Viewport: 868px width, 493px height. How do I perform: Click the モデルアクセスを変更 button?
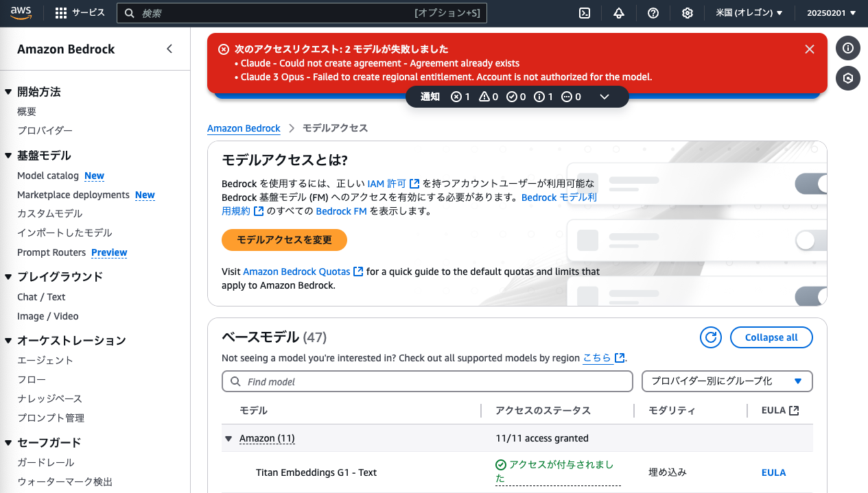click(x=284, y=240)
